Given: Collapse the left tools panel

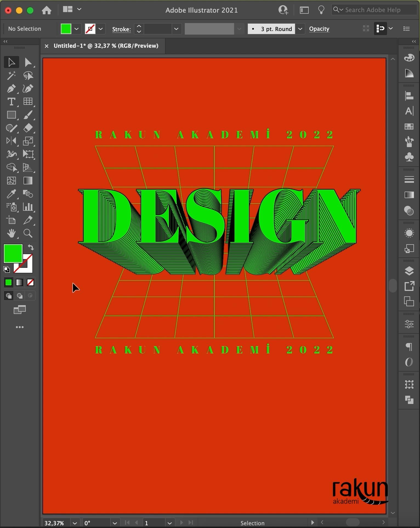Looking at the screenshot, I should point(5,41).
